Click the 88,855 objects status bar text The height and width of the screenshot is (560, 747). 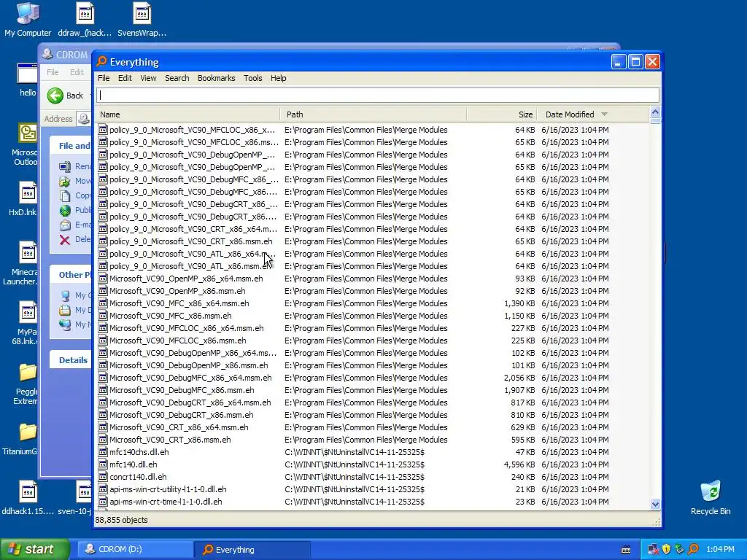[122, 520]
